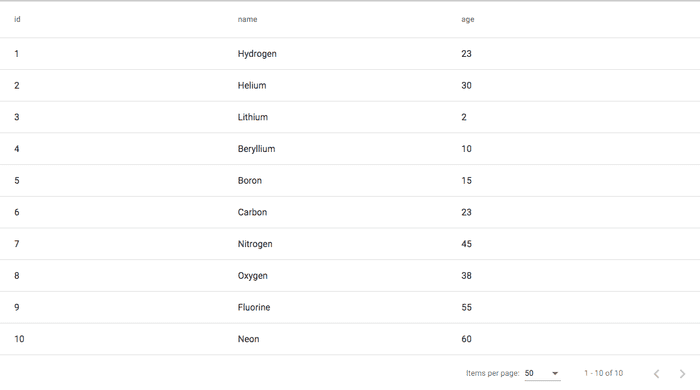
Task: Click the name column header
Action: pos(247,19)
